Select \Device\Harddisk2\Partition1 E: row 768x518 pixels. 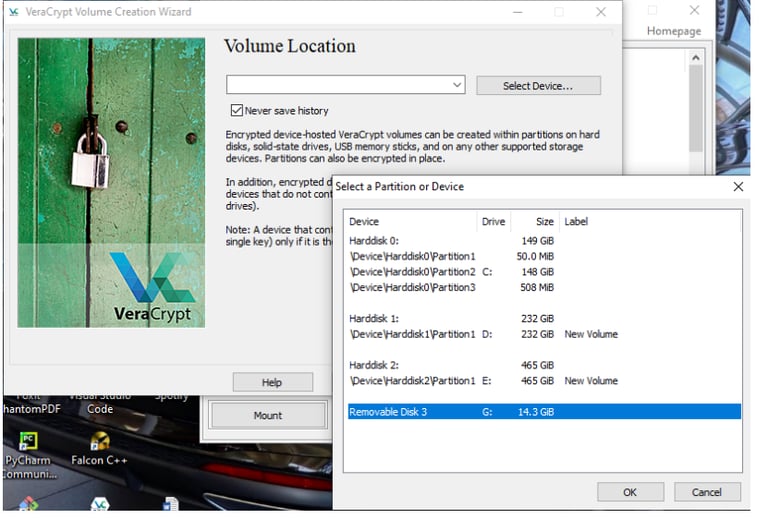pos(544,381)
